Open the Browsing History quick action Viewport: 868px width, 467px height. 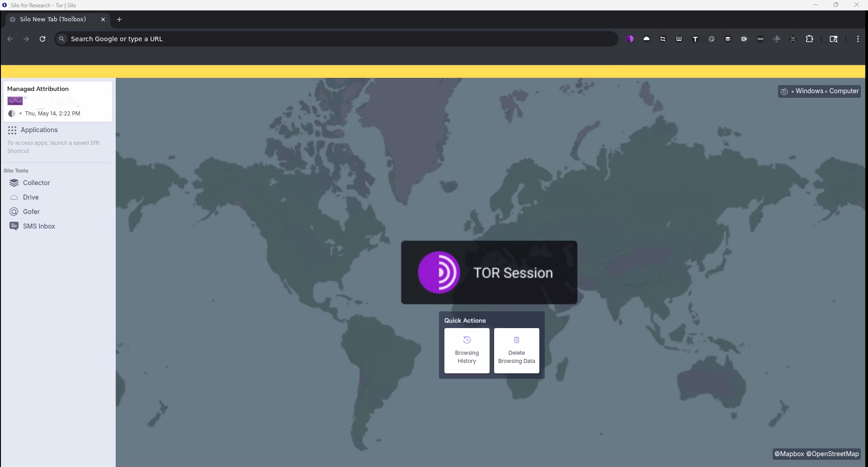pos(467,351)
